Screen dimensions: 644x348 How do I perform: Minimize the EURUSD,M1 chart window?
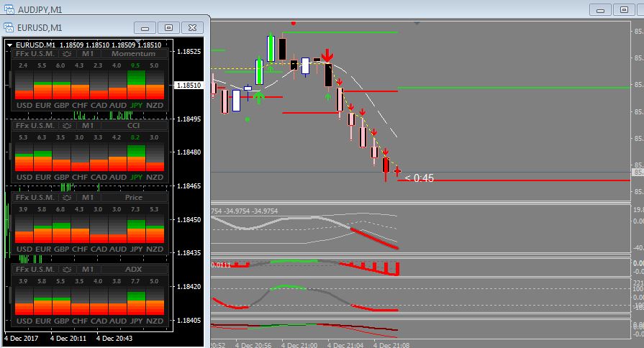145,28
